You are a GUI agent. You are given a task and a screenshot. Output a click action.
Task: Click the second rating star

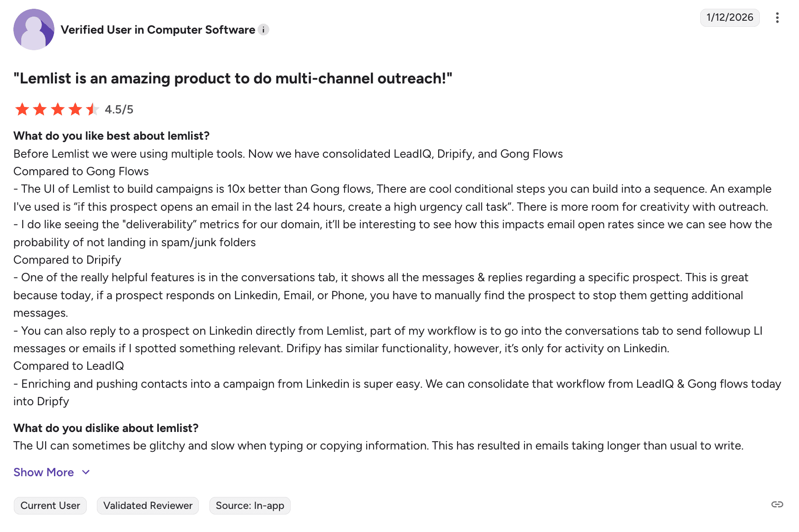(40, 110)
